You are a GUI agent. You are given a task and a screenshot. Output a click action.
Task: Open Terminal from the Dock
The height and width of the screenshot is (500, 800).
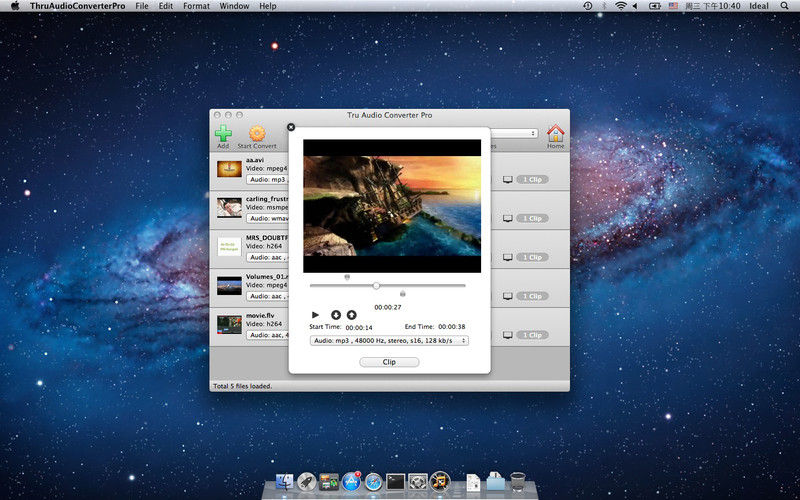[x=396, y=482]
